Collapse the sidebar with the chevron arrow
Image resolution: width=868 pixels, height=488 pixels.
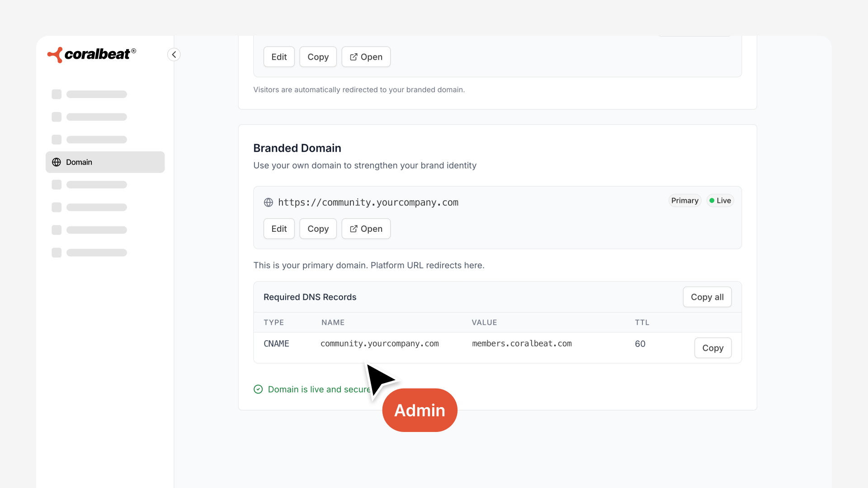[174, 54]
